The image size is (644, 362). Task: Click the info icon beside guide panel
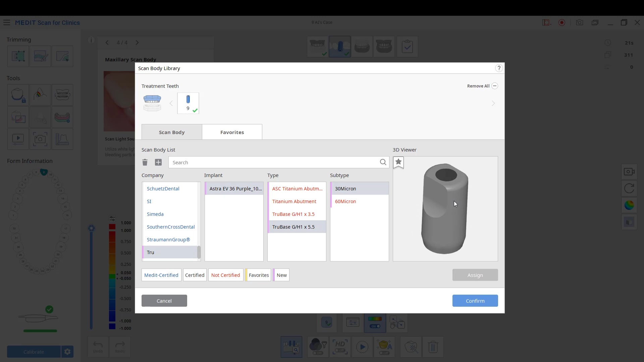[x=91, y=40]
